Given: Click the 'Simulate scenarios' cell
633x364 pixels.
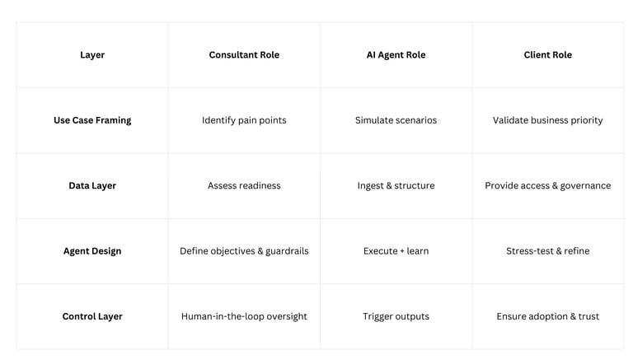Looking at the screenshot, I should click(396, 120).
